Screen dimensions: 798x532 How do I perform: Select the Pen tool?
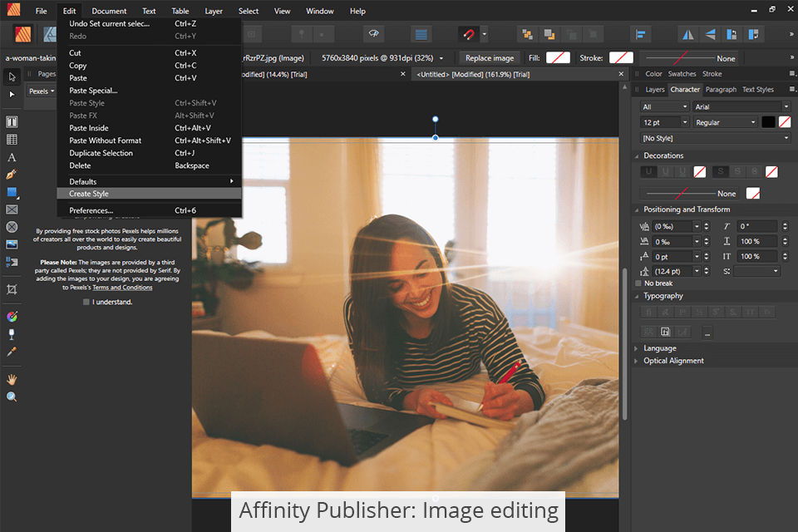tap(12, 175)
